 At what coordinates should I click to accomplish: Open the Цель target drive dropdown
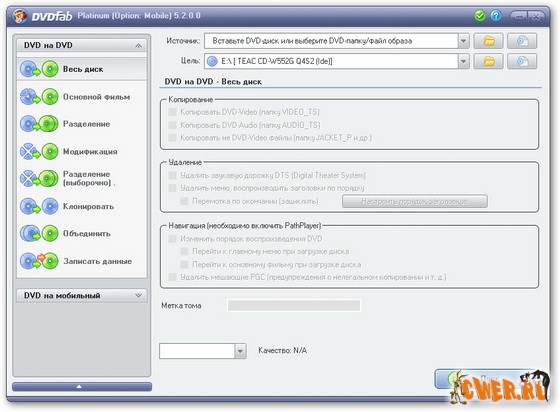click(463, 61)
